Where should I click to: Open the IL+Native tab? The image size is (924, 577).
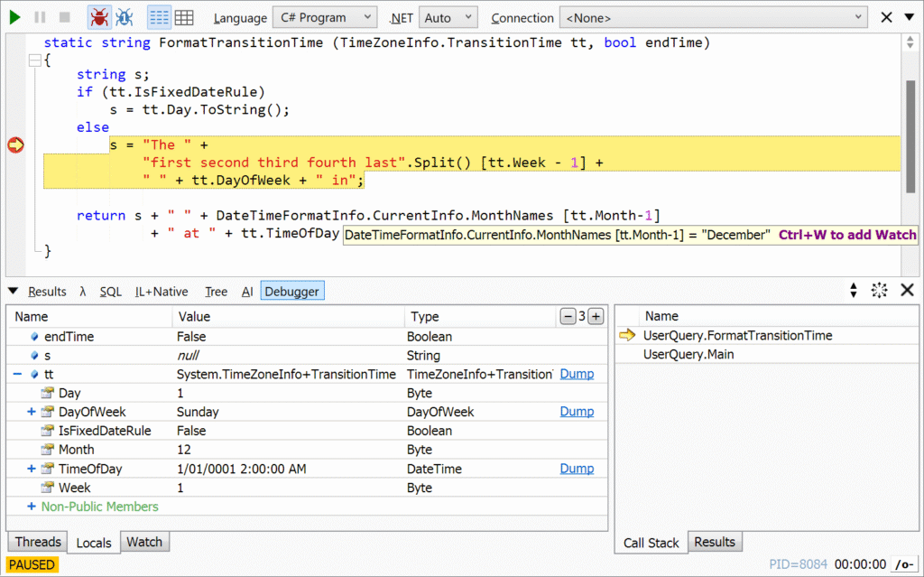tap(162, 291)
